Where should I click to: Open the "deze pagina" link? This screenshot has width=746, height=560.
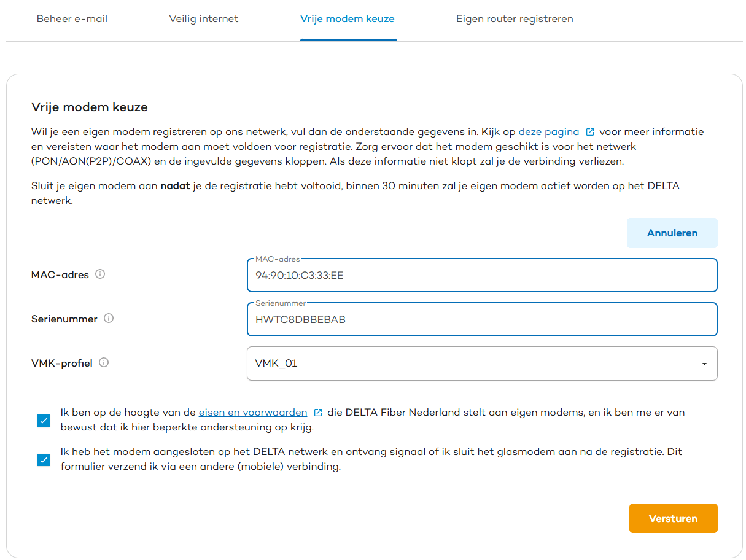click(x=548, y=131)
